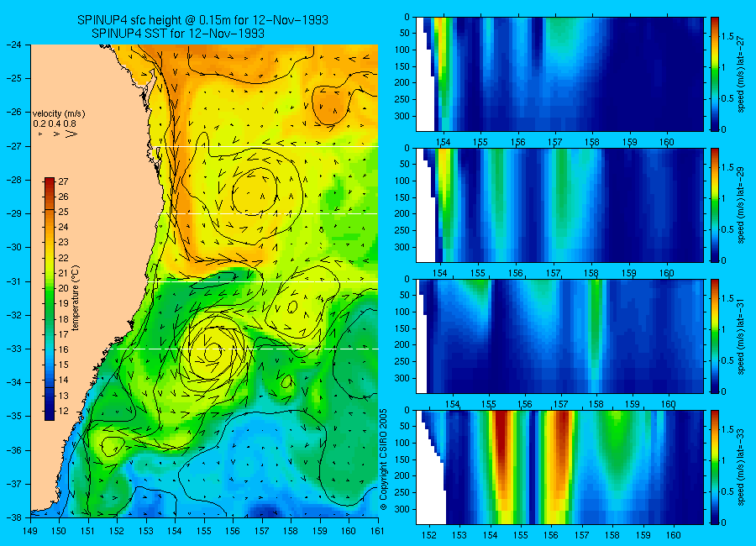Click the 161 longitude tick under the map
The height and width of the screenshot is (546, 756).
click(377, 531)
